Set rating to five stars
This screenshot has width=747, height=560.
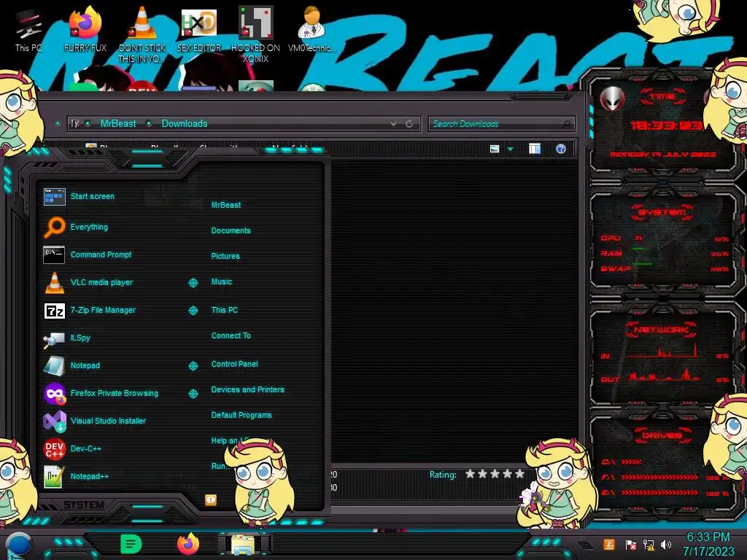[x=519, y=474]
